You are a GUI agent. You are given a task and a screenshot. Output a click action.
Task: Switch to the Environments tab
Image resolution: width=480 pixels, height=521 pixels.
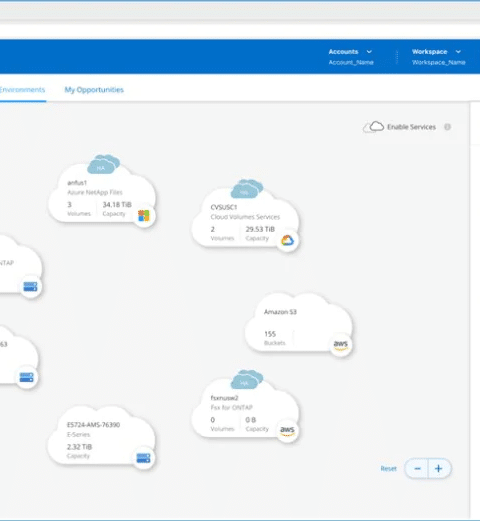click(x=22, y=90)
